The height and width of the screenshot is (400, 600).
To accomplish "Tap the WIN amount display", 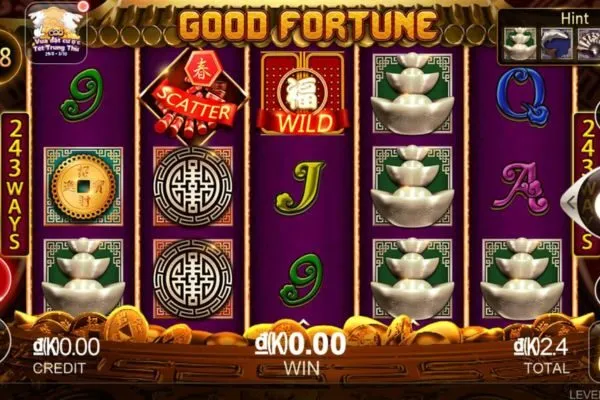I will click(x=301, y=354).
